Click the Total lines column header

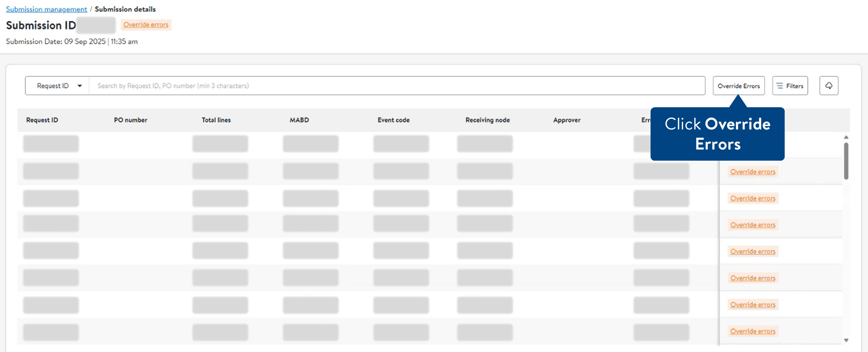point(216,120)
